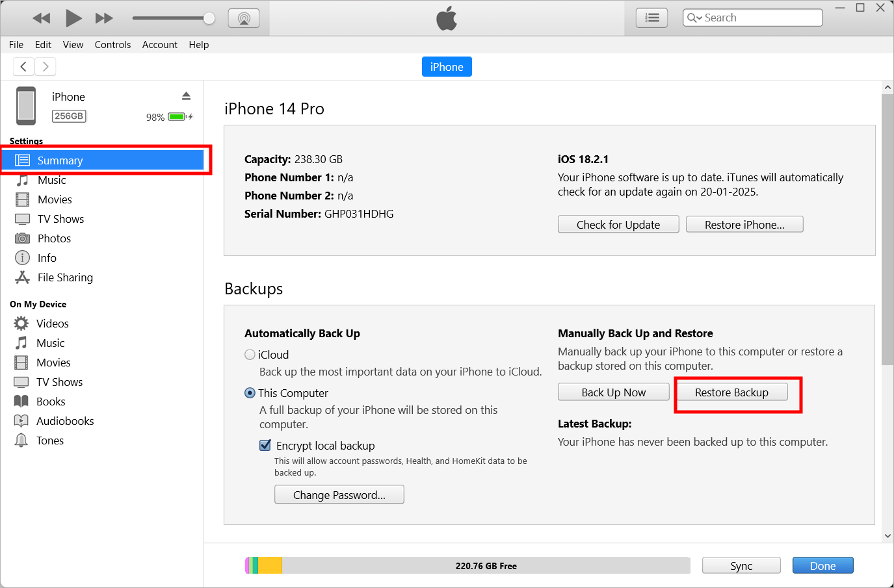Open the Account menu

point(160,45)
